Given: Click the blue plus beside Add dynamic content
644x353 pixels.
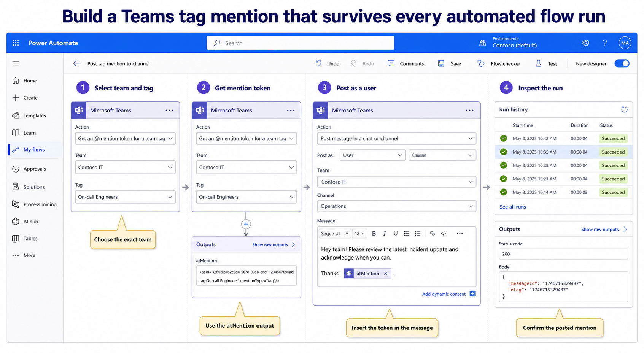Looking at the screenshot, I should [x=472, y=294].
